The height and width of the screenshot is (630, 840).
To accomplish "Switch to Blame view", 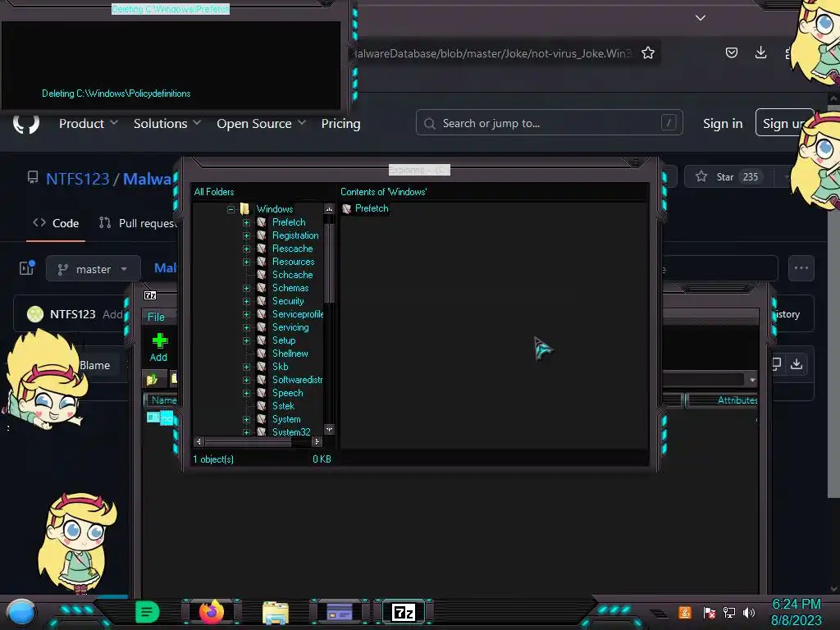I will coord(94,365).
